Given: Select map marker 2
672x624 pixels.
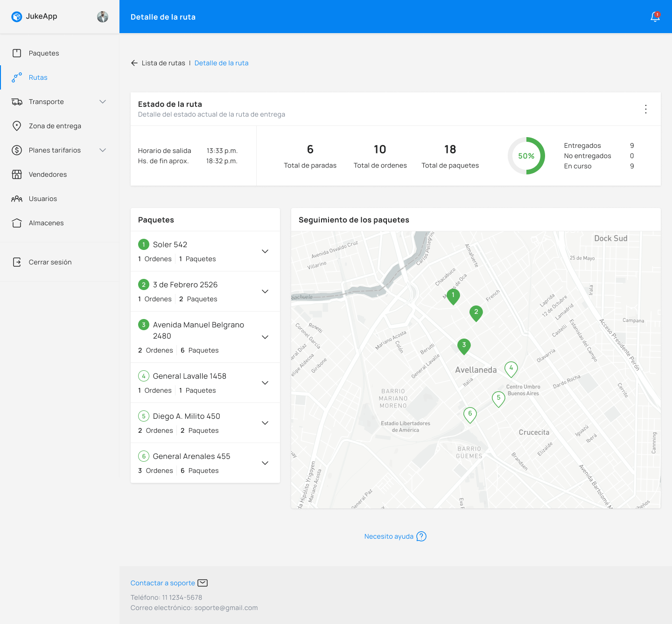Looking at the screenshot, I should 476,313.
